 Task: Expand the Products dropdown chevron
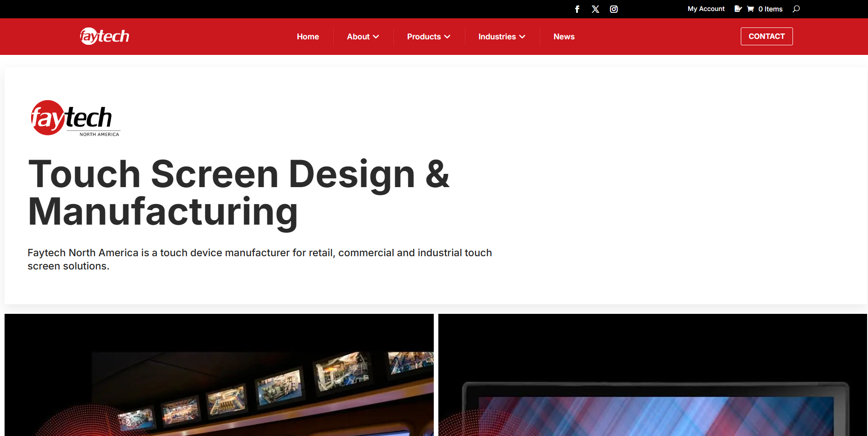point(447,37)
